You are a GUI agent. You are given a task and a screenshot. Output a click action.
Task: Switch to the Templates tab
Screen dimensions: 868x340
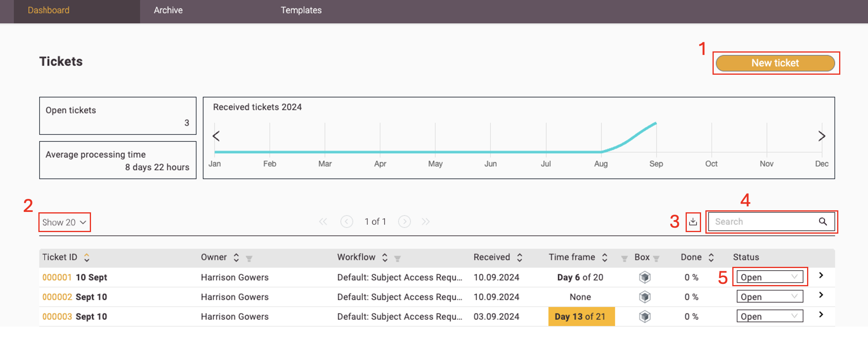301,10
